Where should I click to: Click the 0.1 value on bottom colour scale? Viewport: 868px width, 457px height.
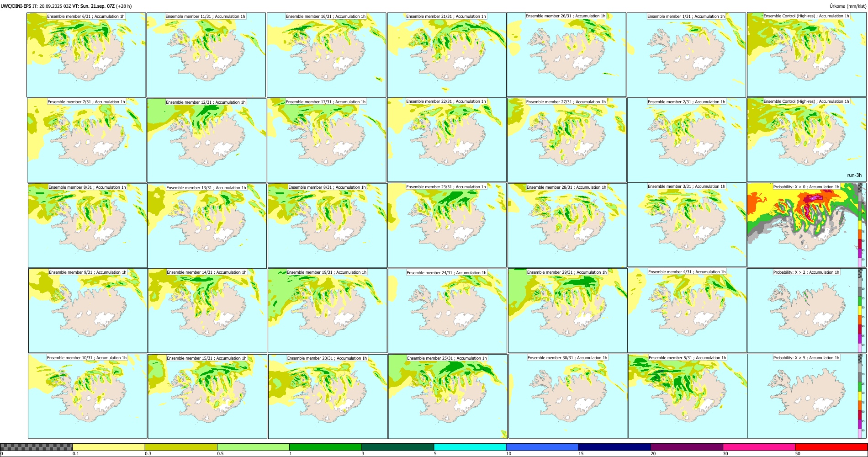pos(76,454)
